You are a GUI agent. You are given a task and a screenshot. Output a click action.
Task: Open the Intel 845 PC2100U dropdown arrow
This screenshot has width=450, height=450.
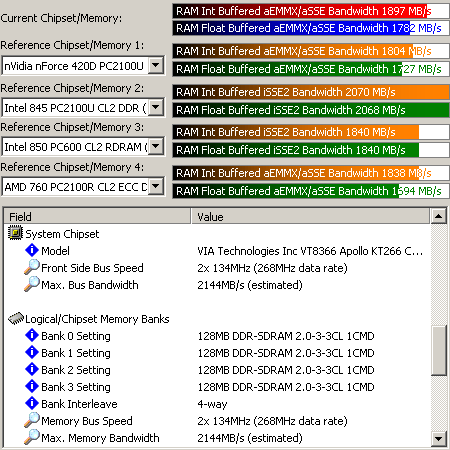tap(156, 107)
